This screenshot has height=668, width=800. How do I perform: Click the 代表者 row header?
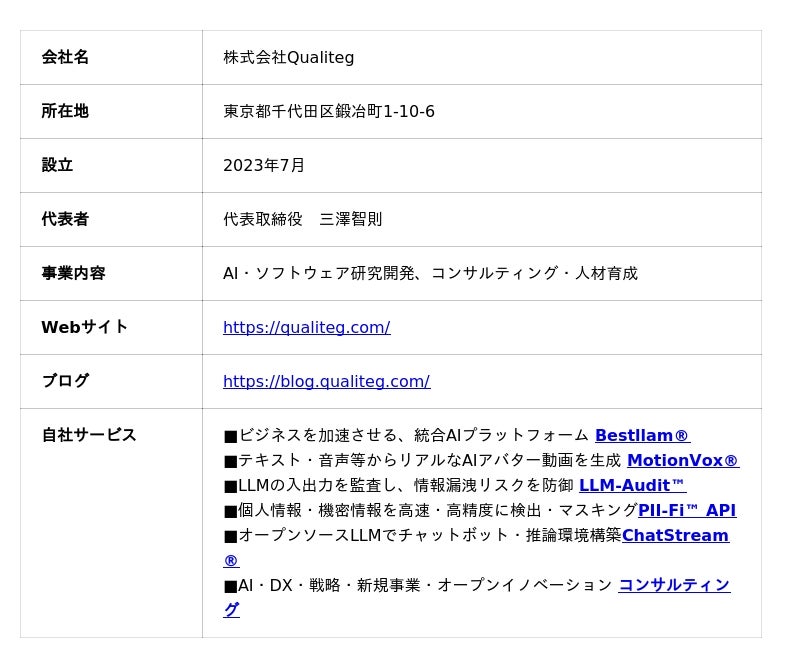(x=65, y=219)
